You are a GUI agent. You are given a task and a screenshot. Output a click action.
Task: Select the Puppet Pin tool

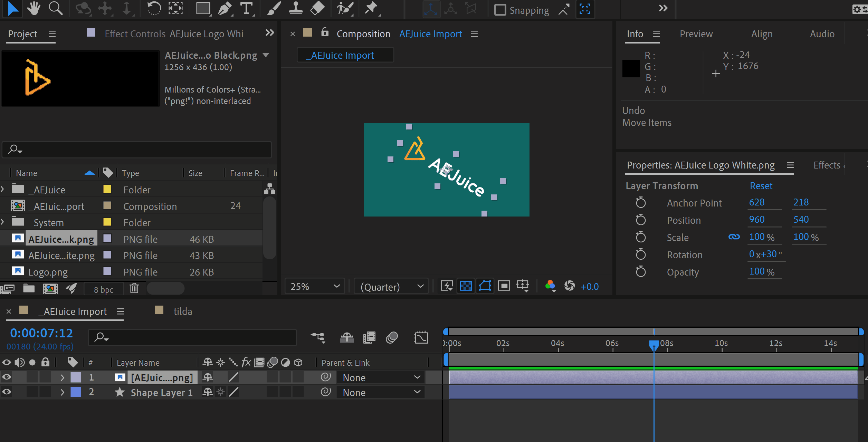click(371, 8)
